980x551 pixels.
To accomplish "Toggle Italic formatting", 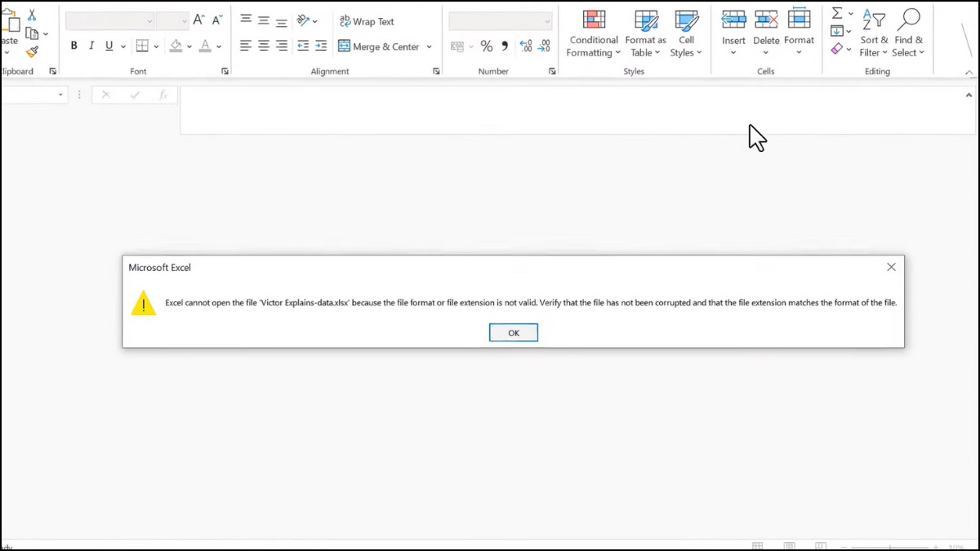I will coord(91,47).
